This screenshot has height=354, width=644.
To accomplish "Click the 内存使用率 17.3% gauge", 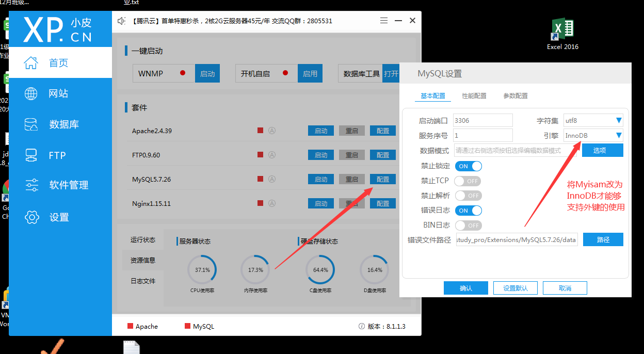I will 255,270.
